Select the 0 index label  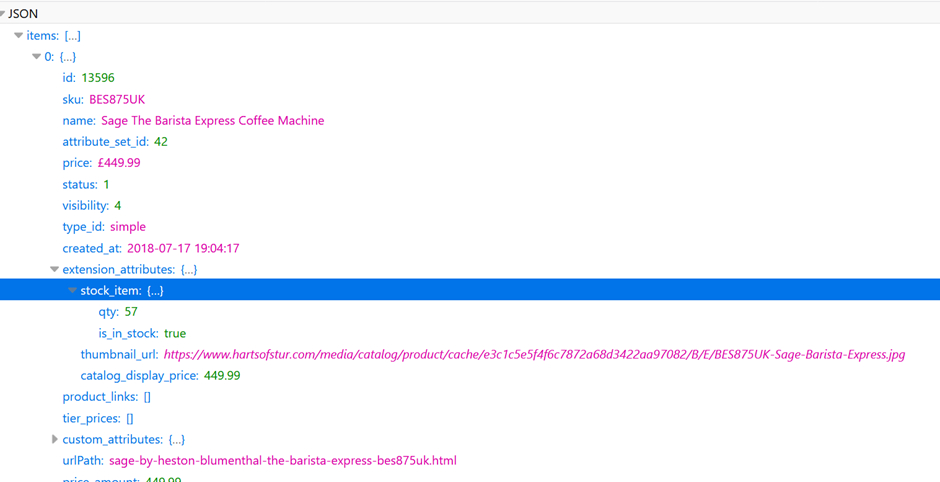[50, 57]
